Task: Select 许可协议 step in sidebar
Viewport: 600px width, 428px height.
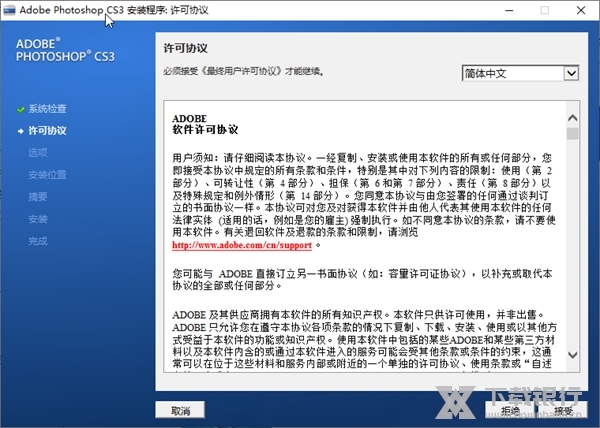Action: click(x=47, y=131)
